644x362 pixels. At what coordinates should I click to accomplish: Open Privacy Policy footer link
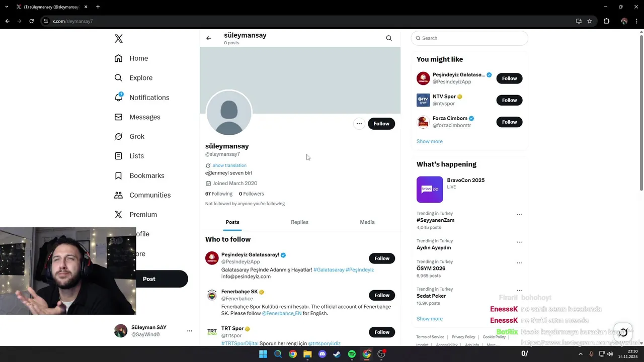(463, 337)
